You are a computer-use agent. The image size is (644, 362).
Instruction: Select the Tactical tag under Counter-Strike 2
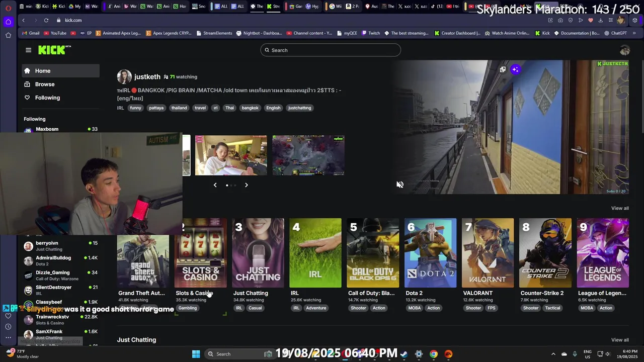[552, 308]
